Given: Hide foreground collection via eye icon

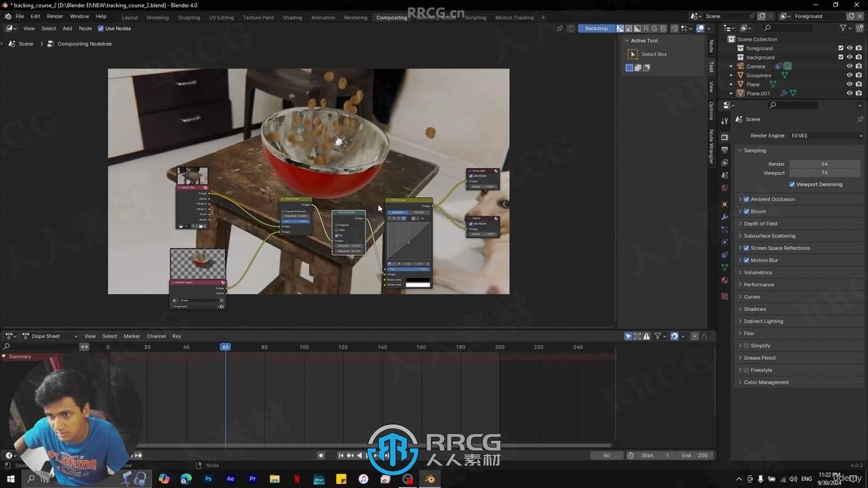Looking at the screenshot, I should [850, 48].
